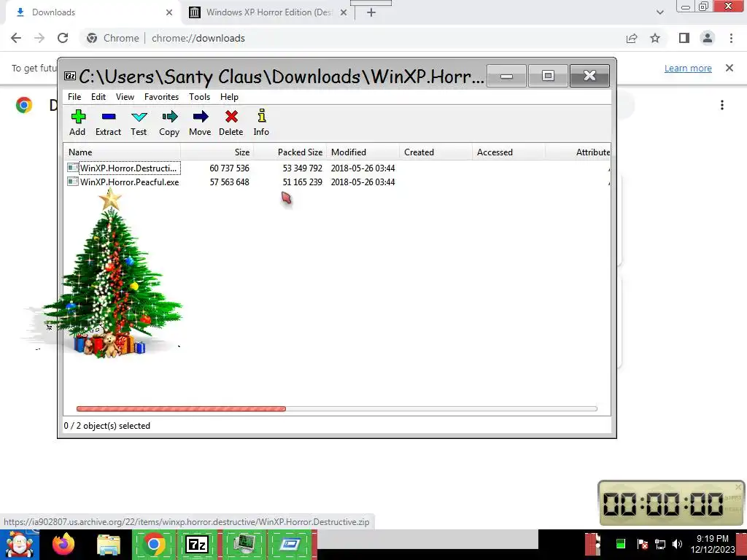Click the Copy toolbar icon
Screen dimensions: 747x560
point(169,122)
